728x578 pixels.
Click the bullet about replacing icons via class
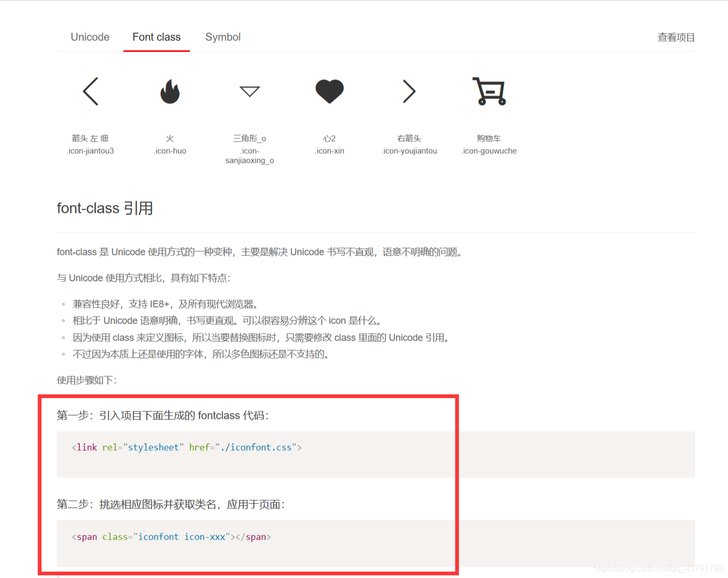[261, 337]
